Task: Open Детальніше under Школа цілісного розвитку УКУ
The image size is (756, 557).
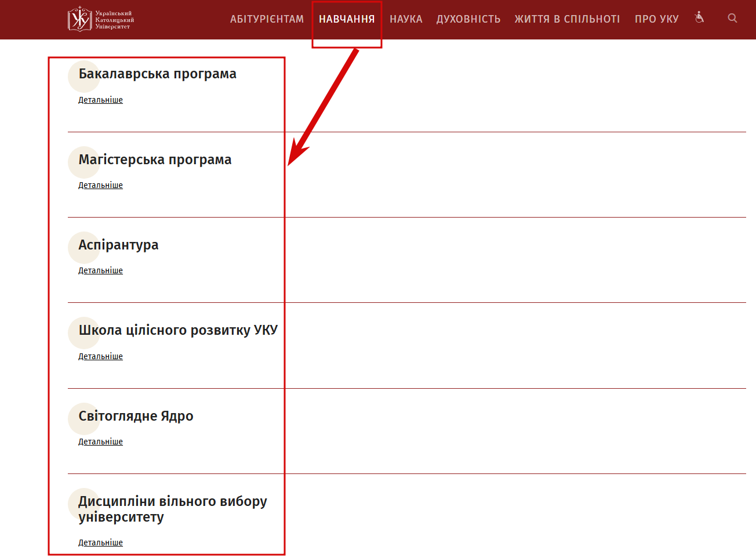Action: coord(101,356)
